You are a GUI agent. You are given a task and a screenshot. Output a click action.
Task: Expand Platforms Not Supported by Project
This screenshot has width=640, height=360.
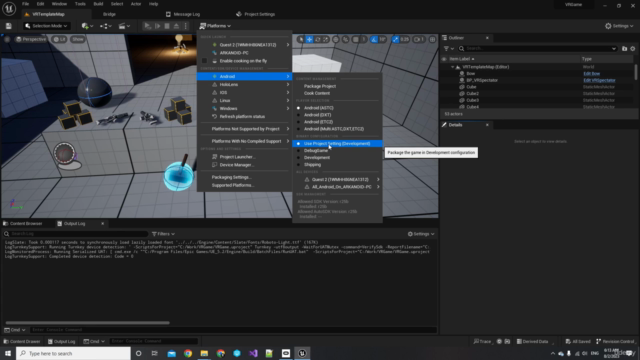click(x=244, y=129)
